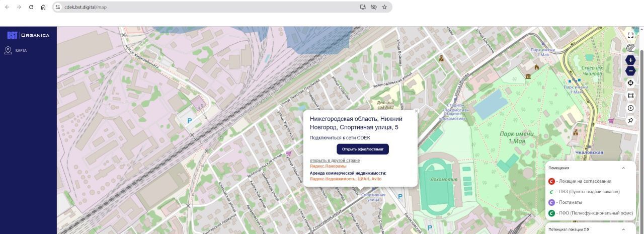Reload the page
Screen dimensions: 644x234
click(x=31, y=7)
